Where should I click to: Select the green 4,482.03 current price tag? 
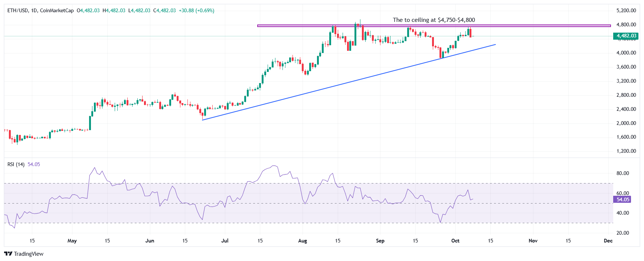click(626, 36)
